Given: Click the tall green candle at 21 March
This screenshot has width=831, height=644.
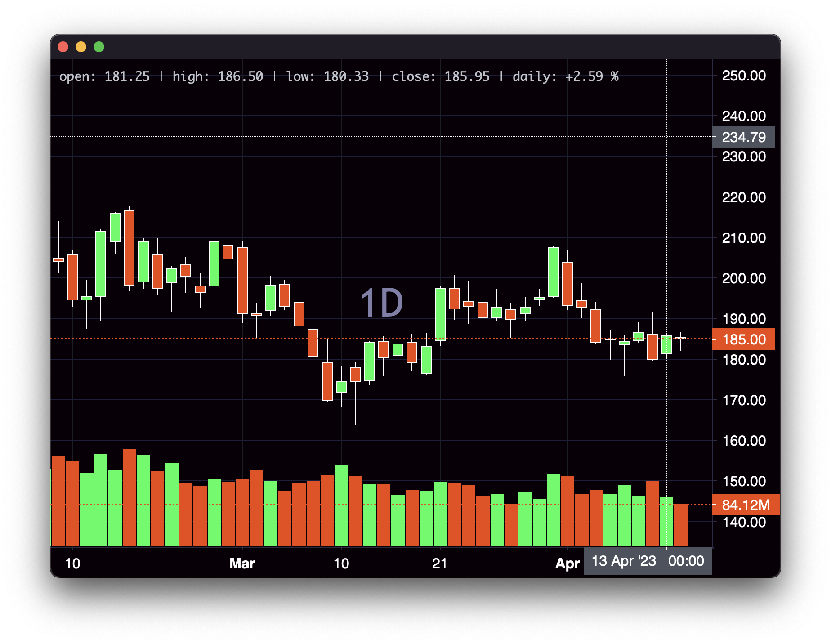Looking at the screenshot, I should point(440,314).
